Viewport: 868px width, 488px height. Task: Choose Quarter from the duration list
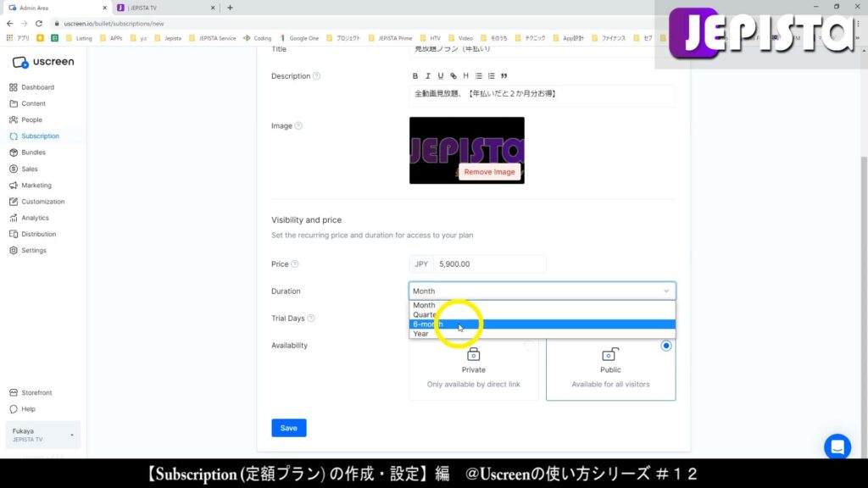click(542, 315)
